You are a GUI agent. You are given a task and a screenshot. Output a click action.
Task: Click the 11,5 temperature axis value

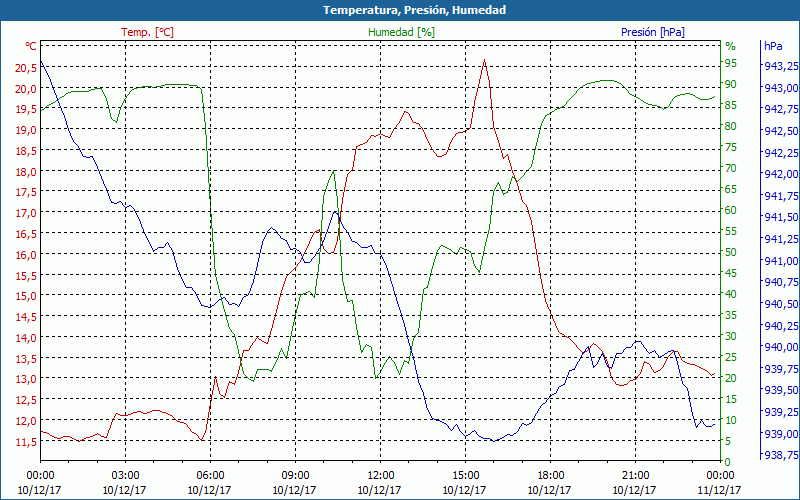pyautogui.click(x=26, y=441)
